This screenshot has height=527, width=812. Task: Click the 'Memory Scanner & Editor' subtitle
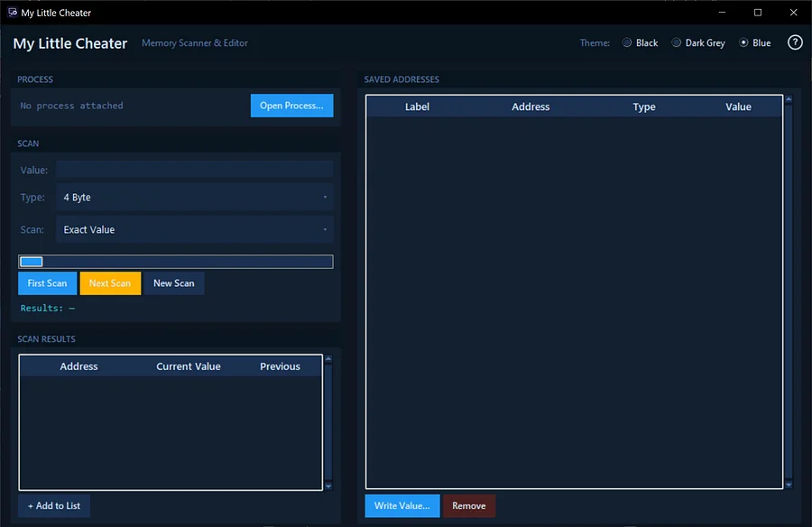click(195, 43)
